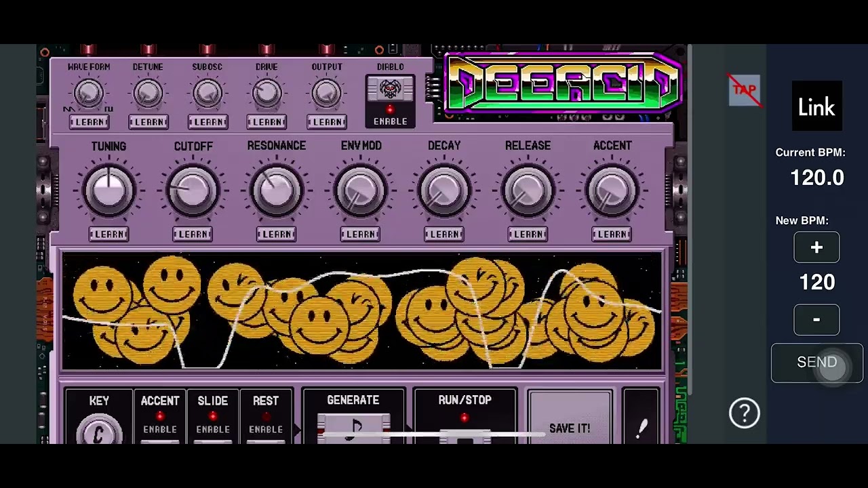Turn the WAVE FORM knob
868x488 pixels.
click(88, 94)
